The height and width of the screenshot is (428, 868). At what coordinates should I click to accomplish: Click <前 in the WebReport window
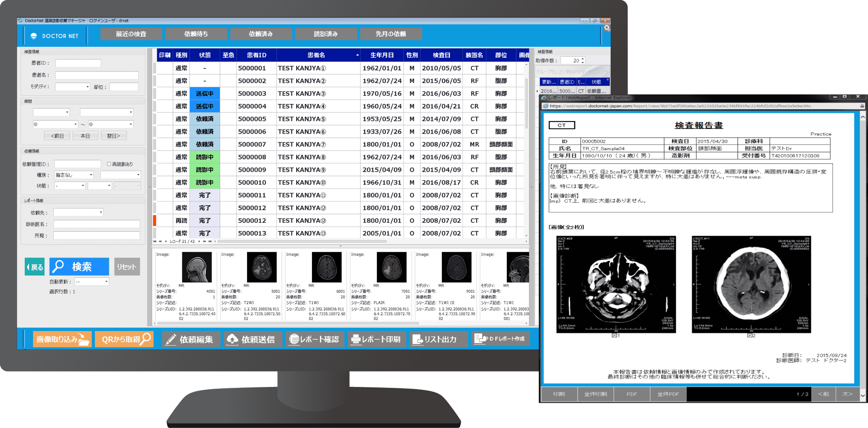tap(824, 394)
